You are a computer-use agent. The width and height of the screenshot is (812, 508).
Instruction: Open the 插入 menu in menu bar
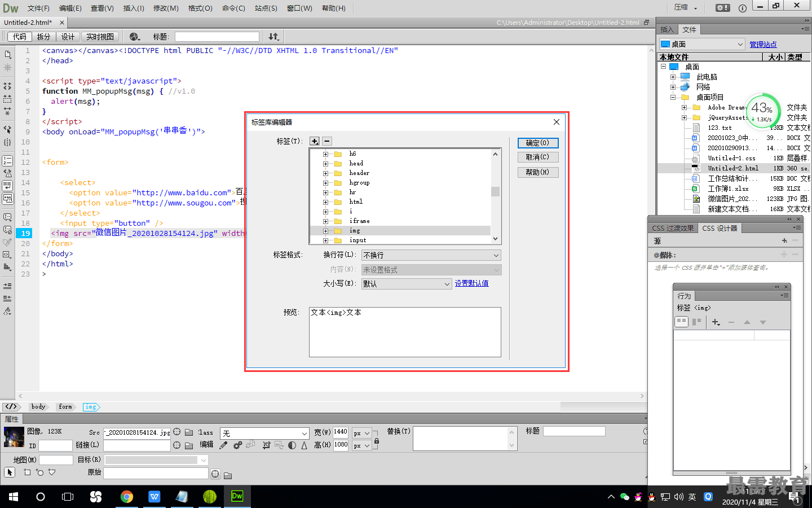(x=134, y=8)
